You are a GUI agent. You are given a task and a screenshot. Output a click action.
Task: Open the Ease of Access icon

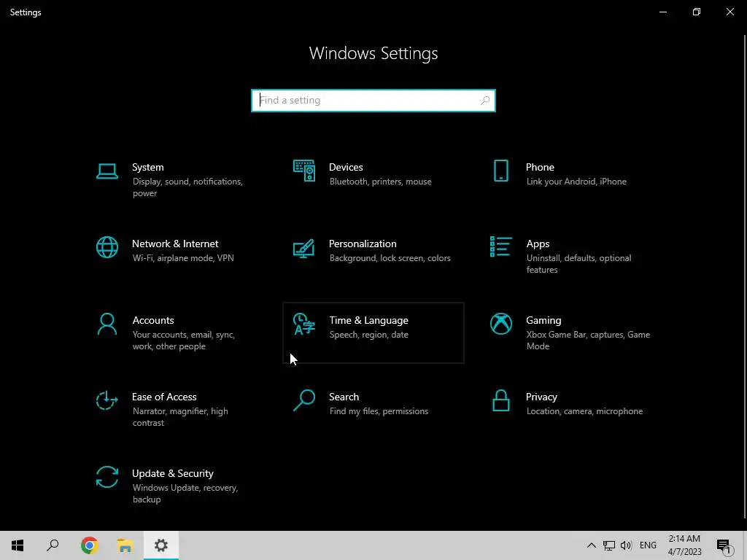click(x=107, y=400)
